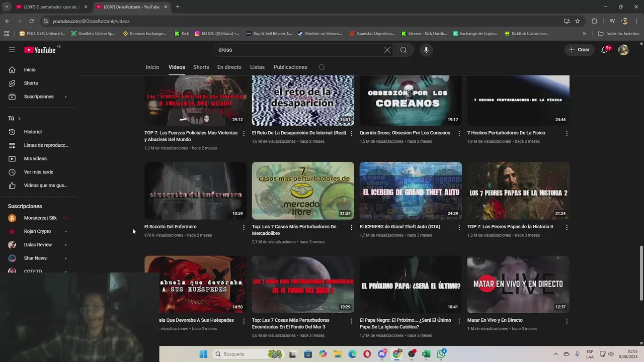This screenshot has width=644, height=362.
Task: Open the WhatsApp taskbar icon
Action: [x=441, y=354]
